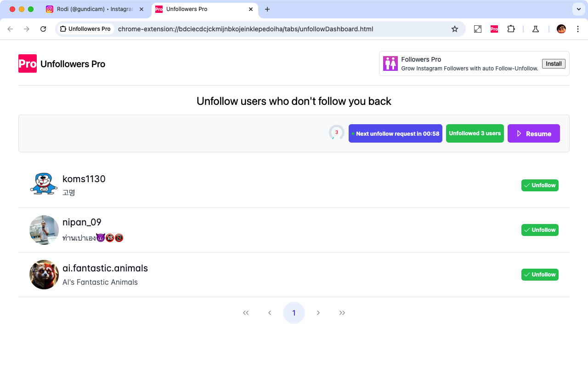The image size is (588, 368).
Task: Click the circular progress counter showing 3
Action: pos(337,133)
